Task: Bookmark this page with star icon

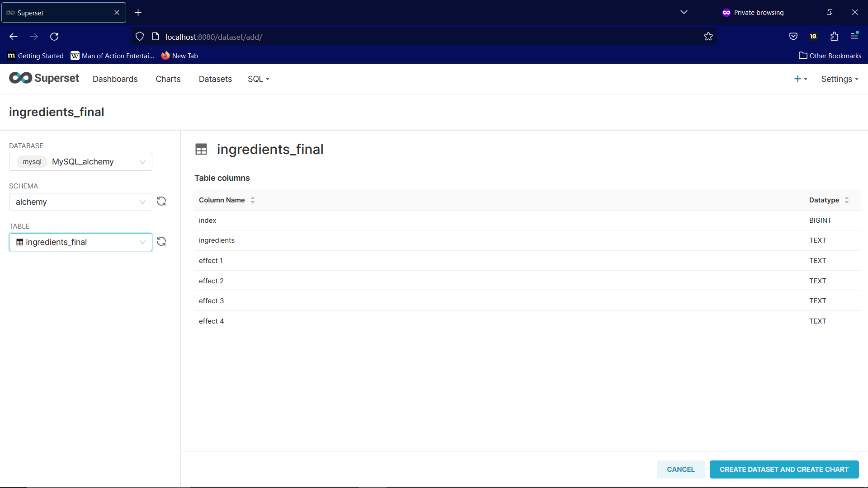Action: 708,37
